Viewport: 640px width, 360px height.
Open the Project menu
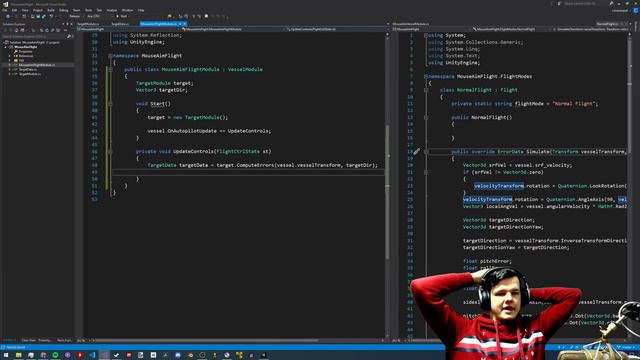(38, 10)
